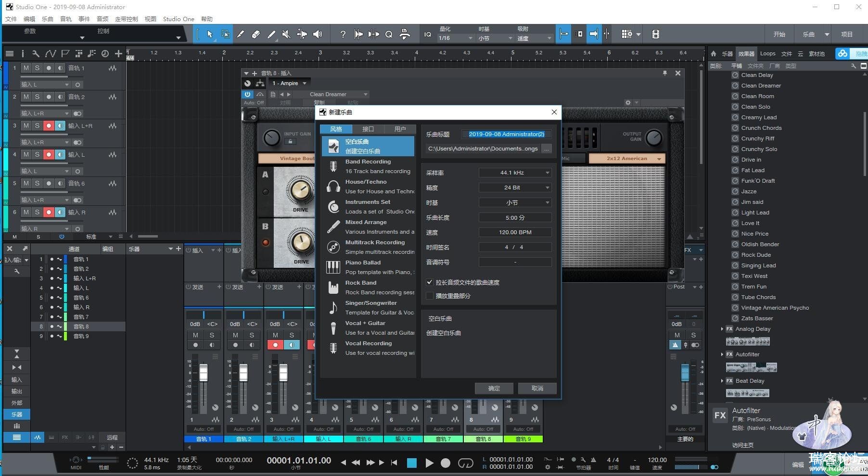The width and height of the screenshot is (868, 476).
Task: Open the 效果器 browser tab
Action: (747, 53)
